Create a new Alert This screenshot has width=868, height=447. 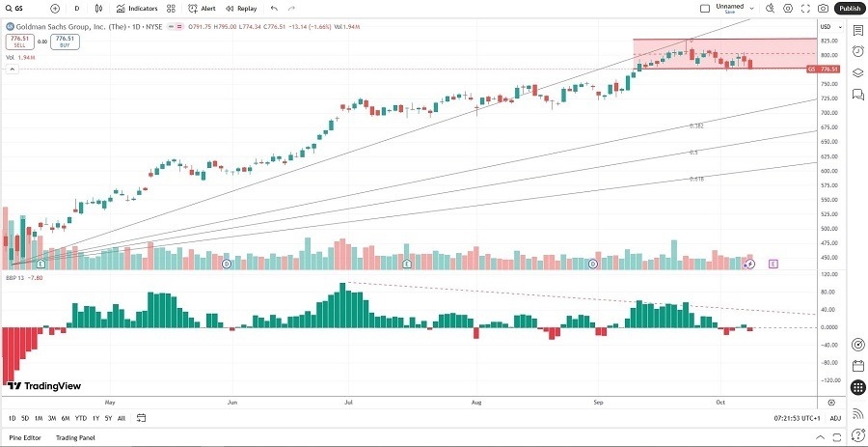point(202,8)
